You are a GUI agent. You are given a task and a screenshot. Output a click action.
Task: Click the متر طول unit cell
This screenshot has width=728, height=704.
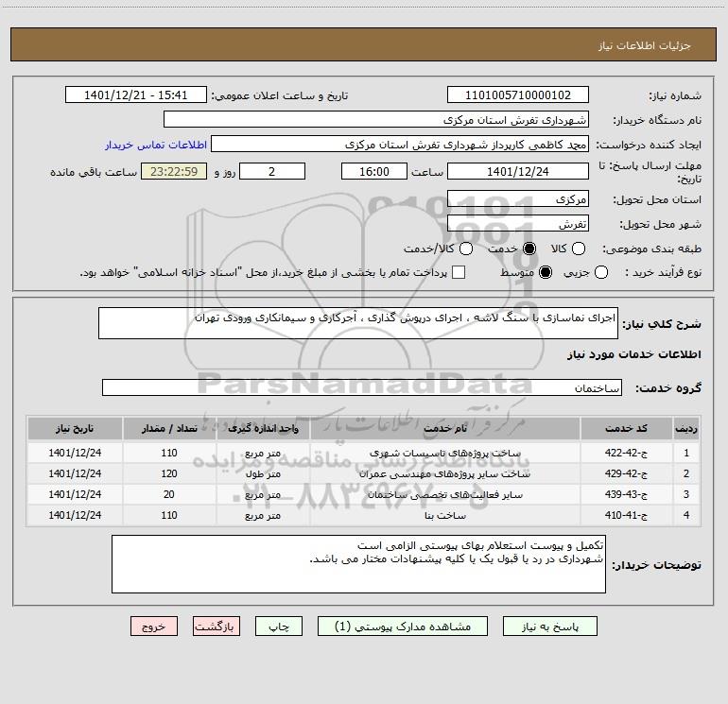coord(263,473)
